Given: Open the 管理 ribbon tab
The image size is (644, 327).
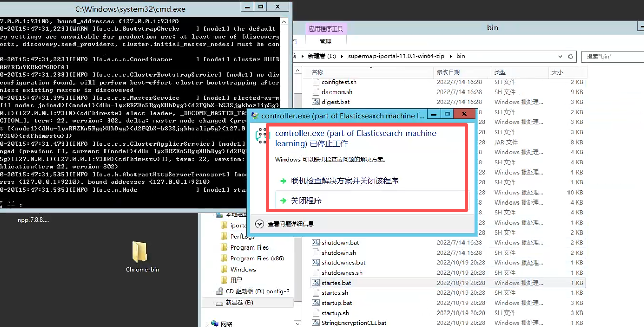Looking at the screenshot, I should 325,42.
